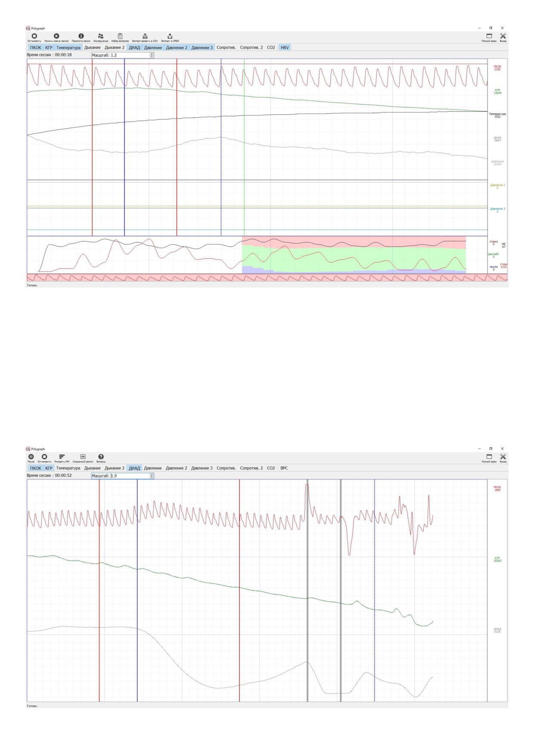The image size is (534, 756).
Task: Click the Масштаб 1.9 spinner arrows
Action: [x=152, y=476]
